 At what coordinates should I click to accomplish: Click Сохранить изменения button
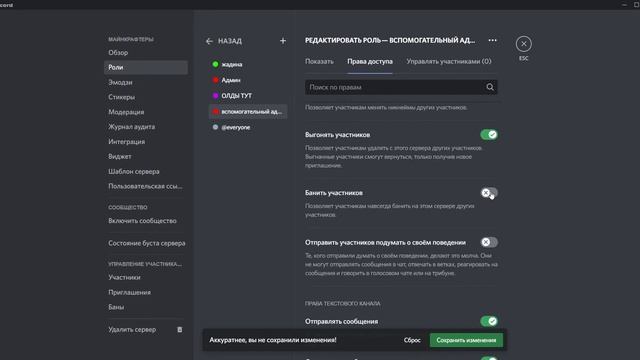tap(466, 340)
